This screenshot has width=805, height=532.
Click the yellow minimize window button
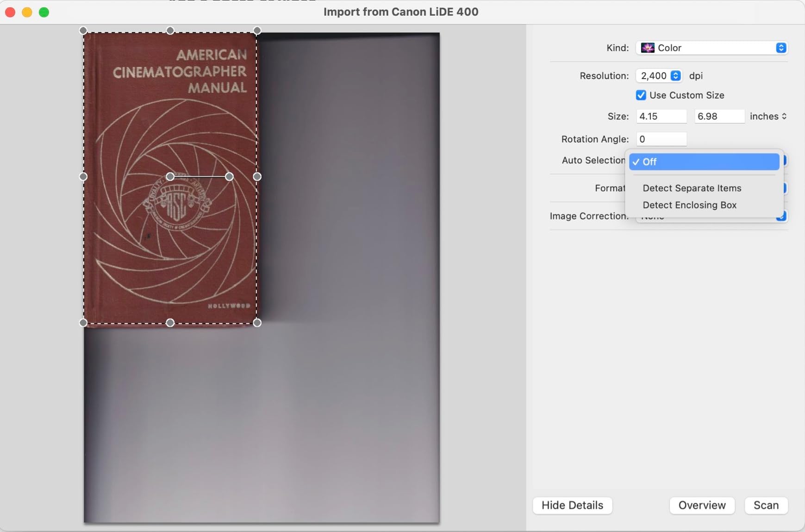tap(27, 12)
